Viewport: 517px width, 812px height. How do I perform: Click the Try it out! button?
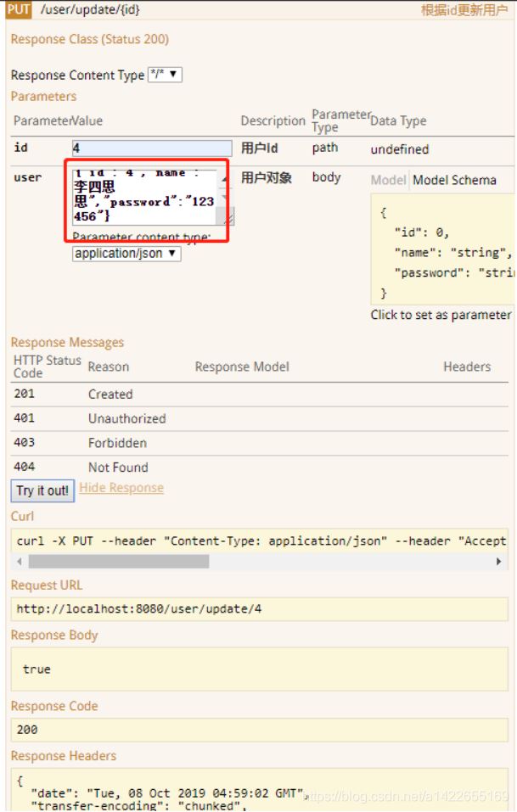tap(42, 490)
